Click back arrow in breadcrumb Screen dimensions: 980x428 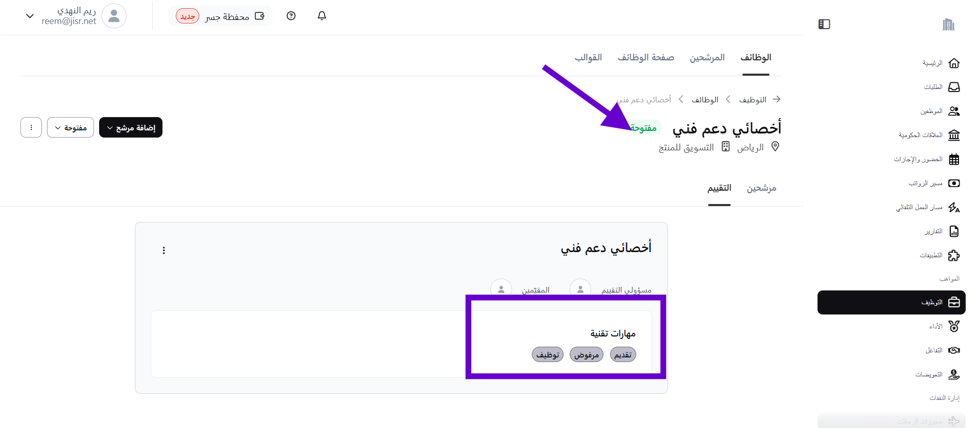pos(777,99)
